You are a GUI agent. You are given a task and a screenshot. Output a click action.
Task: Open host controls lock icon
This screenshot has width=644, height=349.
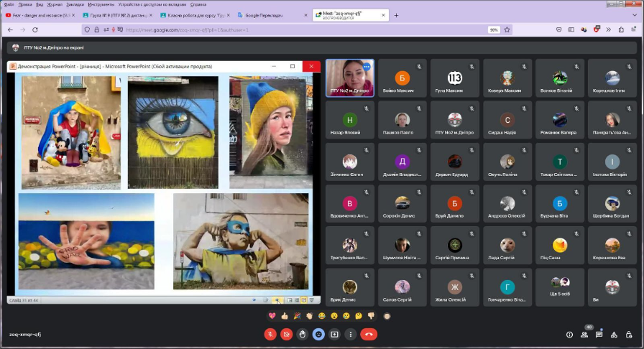point(629,335)
